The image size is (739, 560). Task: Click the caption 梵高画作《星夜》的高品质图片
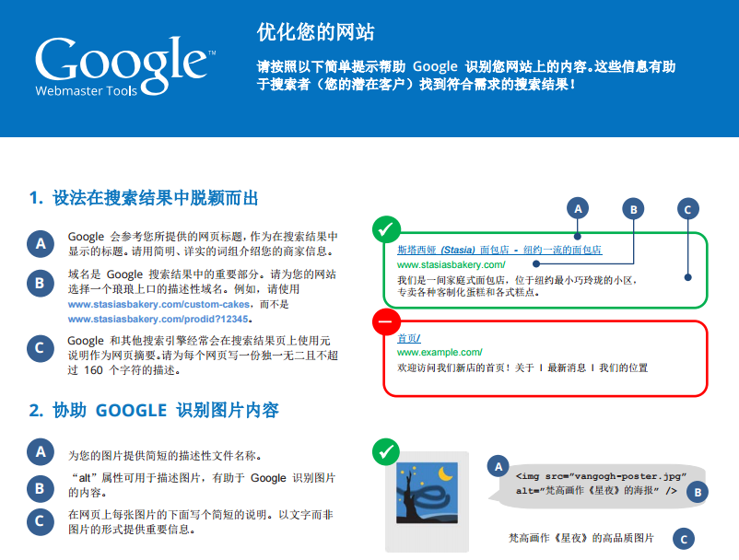pyautogui.click(x=581, y=538)
